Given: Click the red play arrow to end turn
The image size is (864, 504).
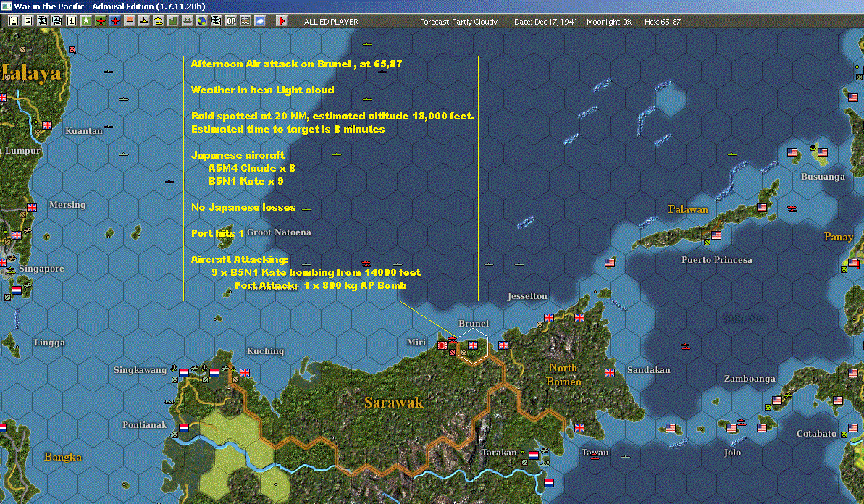Looking at the screenshot, I should pyautogui.click(x=282, y=21).
